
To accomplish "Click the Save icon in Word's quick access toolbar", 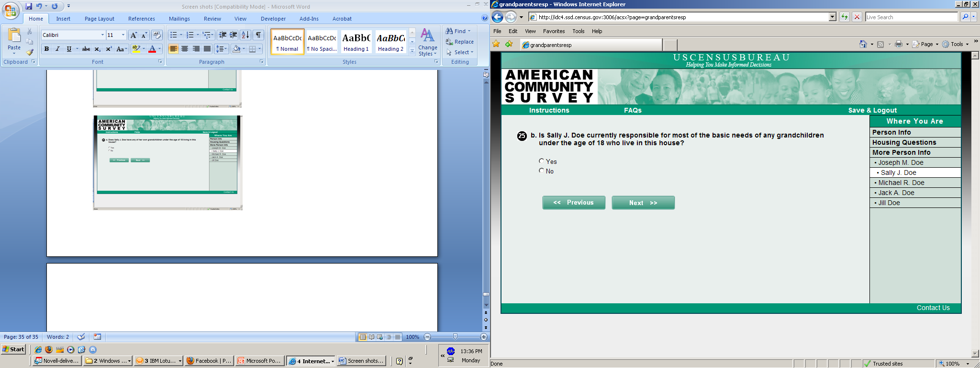I will (29, 6).
